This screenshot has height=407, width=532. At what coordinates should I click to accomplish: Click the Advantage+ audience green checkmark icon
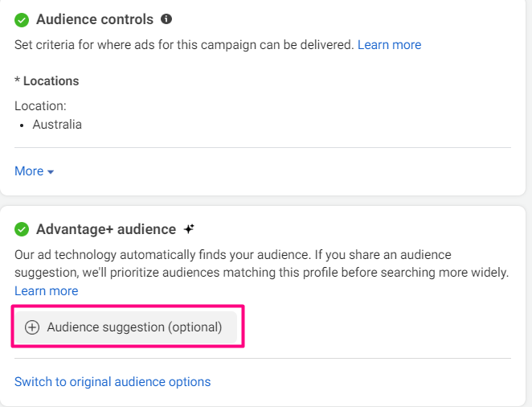click(22, 229)
